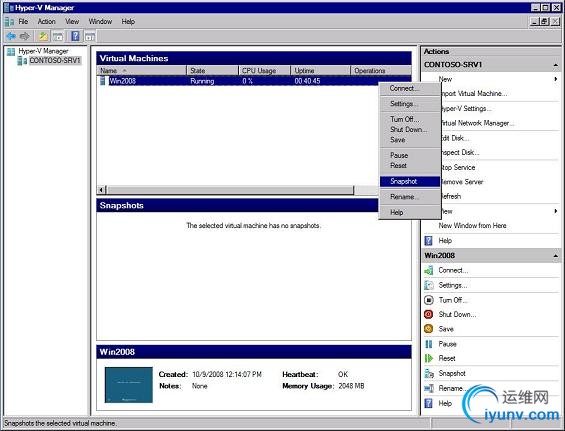The image size is (565, 431).
Task: Click left arrow of virtual machines scrollbar
Action: pos(102,190)
